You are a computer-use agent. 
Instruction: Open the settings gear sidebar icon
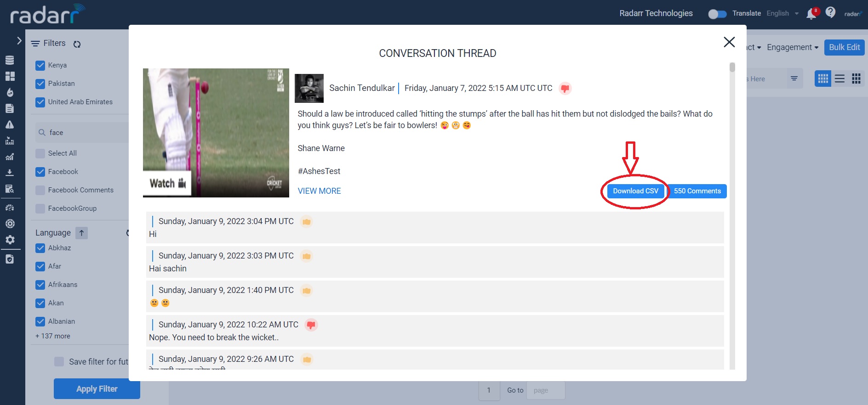(x=10, y=240)
